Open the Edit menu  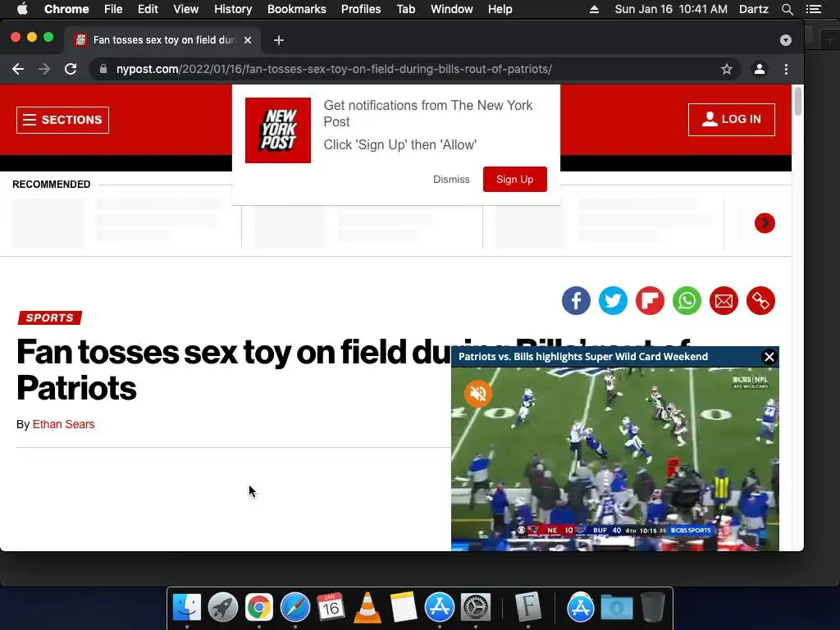tap(148, 9)
